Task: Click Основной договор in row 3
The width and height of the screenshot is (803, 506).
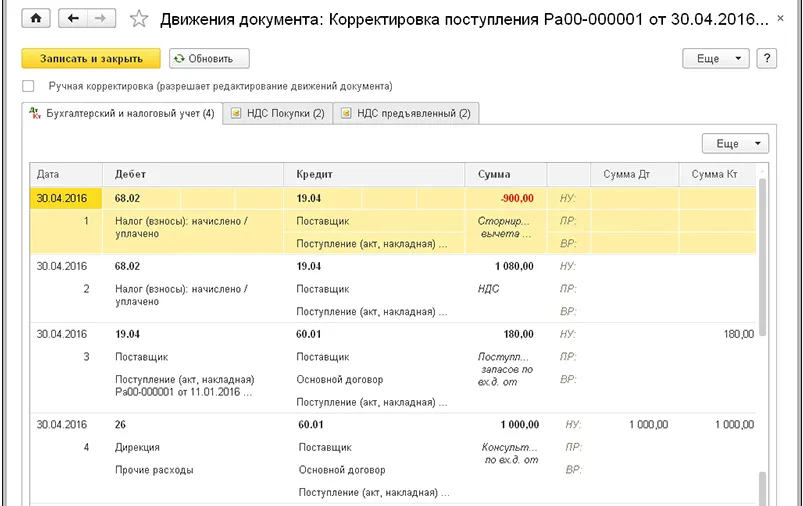Action: click(340, 380)
